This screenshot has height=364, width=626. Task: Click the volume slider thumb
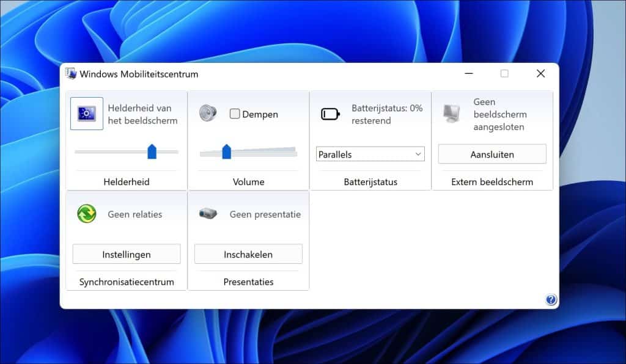pos(226,151)
